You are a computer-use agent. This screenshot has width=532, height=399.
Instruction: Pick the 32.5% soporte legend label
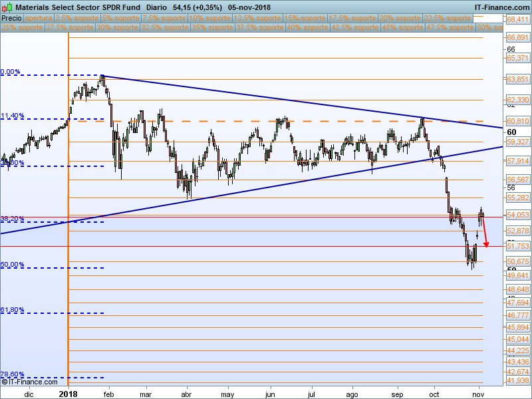[165, 27]
